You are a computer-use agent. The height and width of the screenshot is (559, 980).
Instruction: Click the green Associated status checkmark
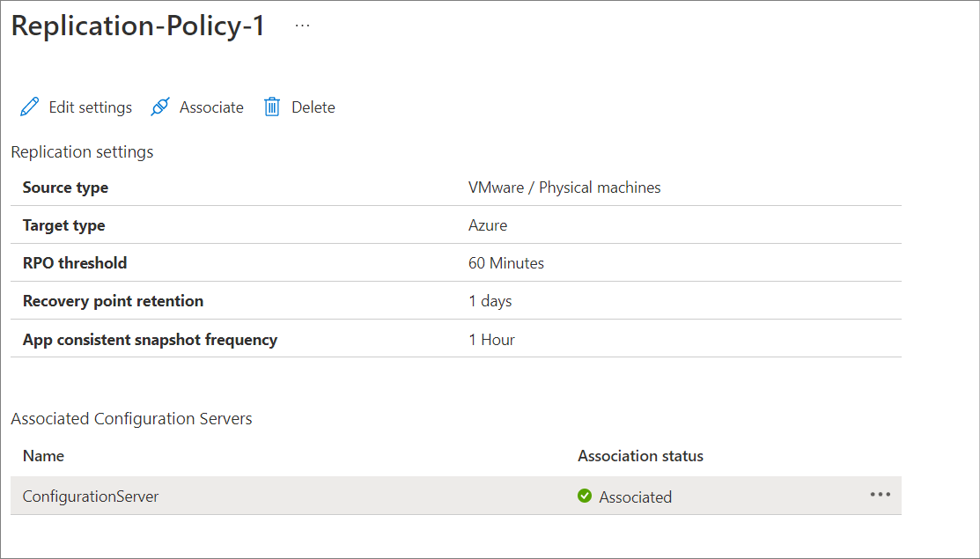pos(585,496)
